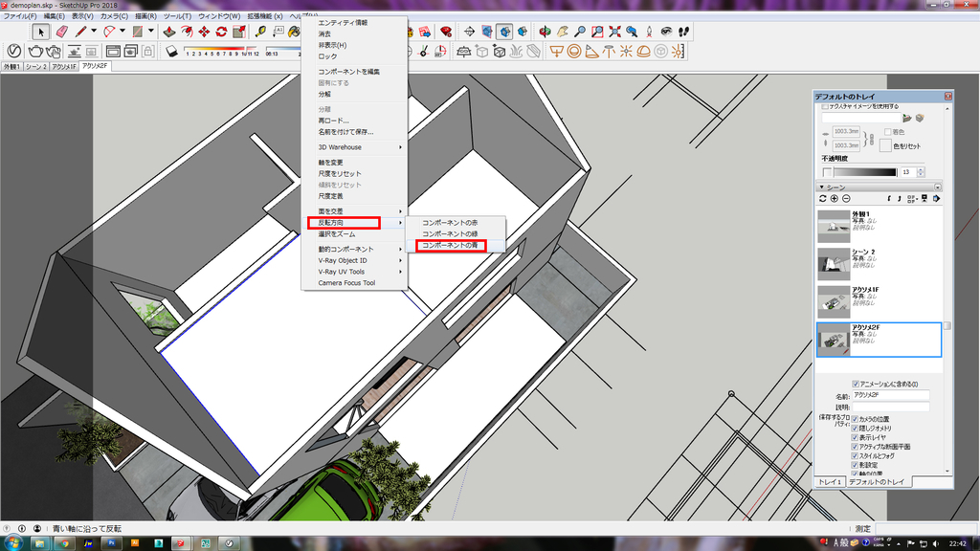Select the Rectangle shape tool
The image size is (980, 551).
[x=138, y=32]
